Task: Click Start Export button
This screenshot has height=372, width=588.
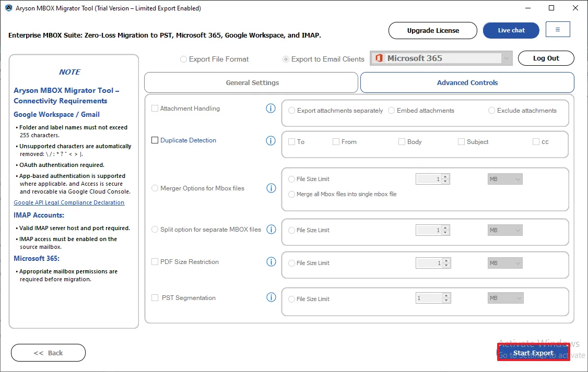Action: [533, 353]
